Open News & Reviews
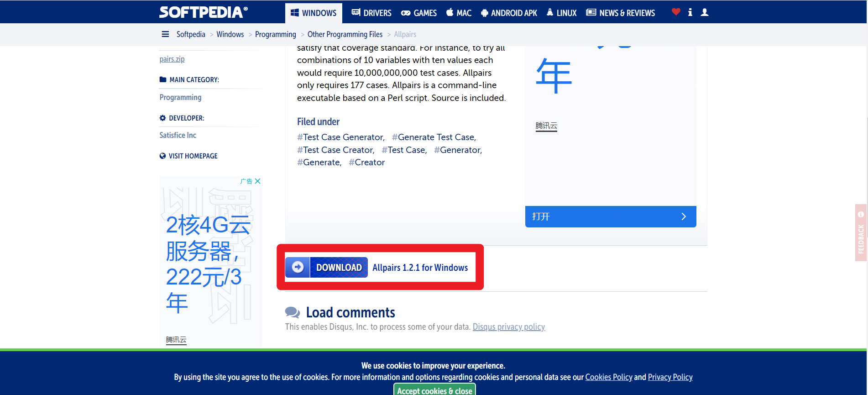868x395 pixels. [x=621, y=13]
